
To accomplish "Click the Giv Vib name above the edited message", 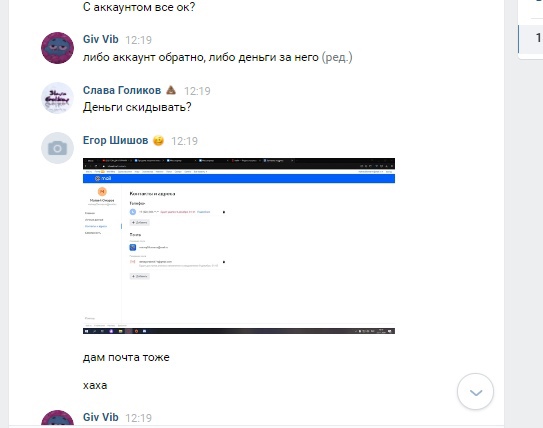I will click(100, 39).
